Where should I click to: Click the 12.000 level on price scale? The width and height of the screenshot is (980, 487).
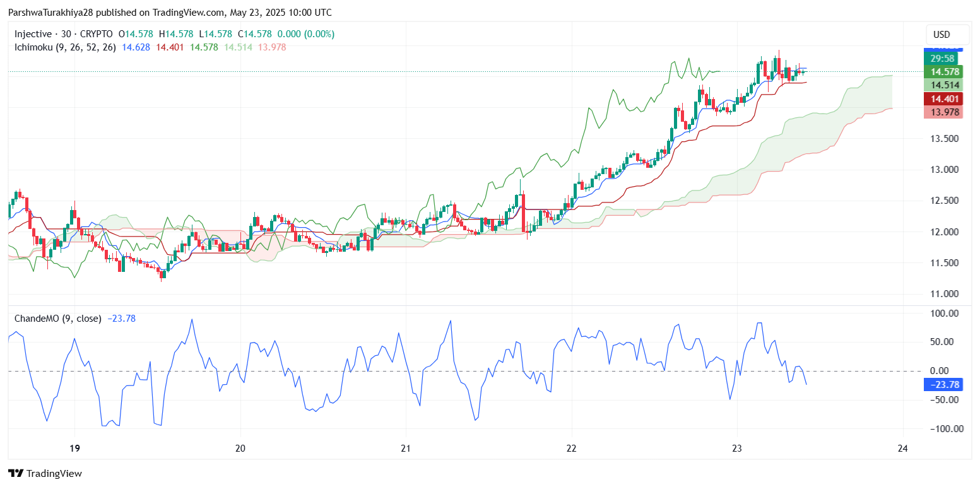(945, 232)
